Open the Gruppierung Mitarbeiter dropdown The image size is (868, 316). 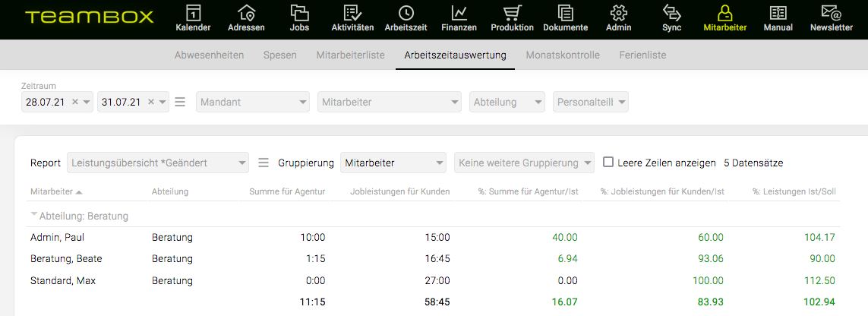[x=393, y=163]
